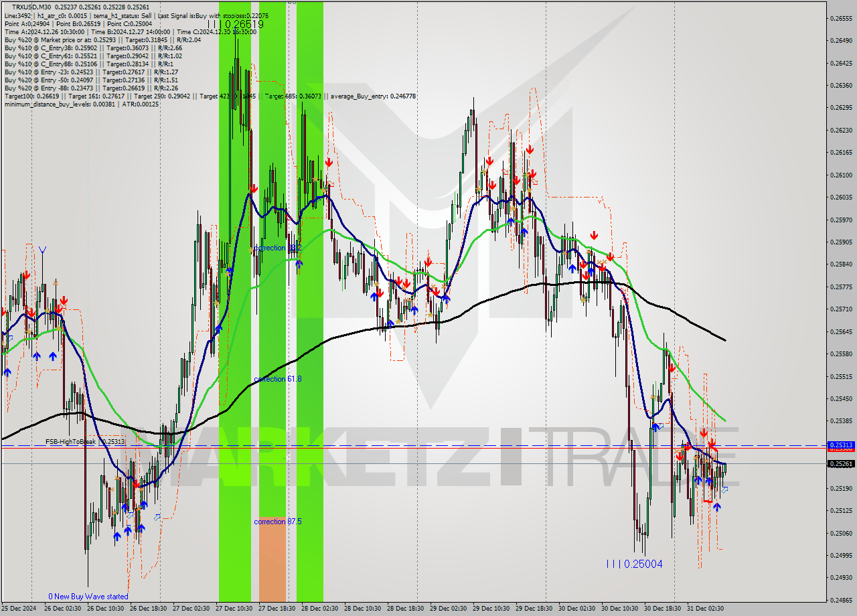Click the 0.24930 price axis label

[841, 578]
